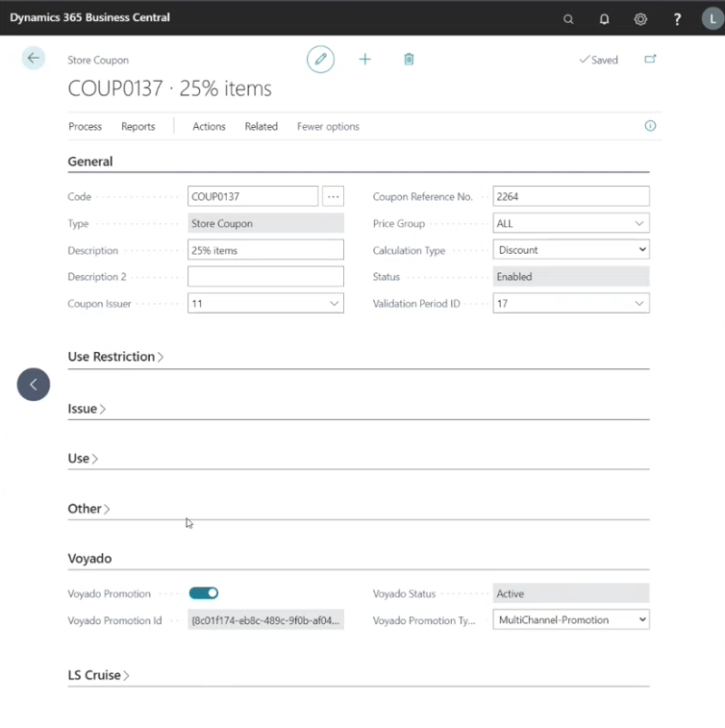Click the search magnifier icon in header
The image size is (725, 728).
tap(568, 19)
